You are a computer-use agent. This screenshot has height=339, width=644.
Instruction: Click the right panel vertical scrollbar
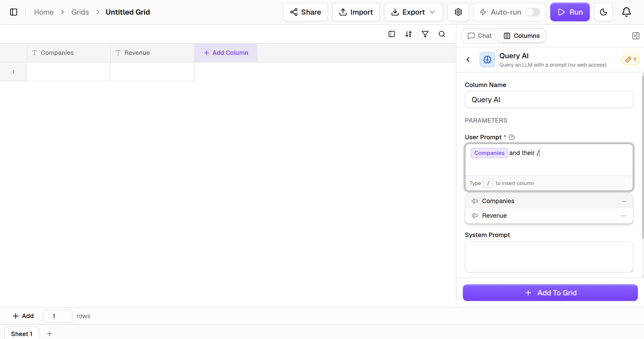(643, 157)
